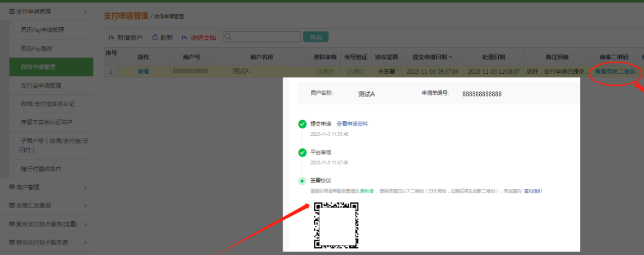644x255 pixels.
Task: Click the 刷新 refresh icon
Action: (155, 37)
